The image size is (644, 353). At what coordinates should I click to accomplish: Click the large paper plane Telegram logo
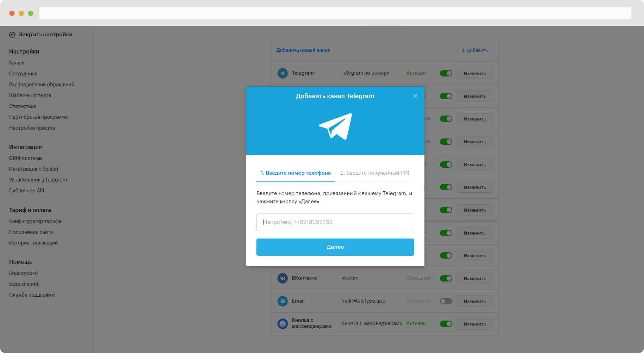tap(335, 126)
